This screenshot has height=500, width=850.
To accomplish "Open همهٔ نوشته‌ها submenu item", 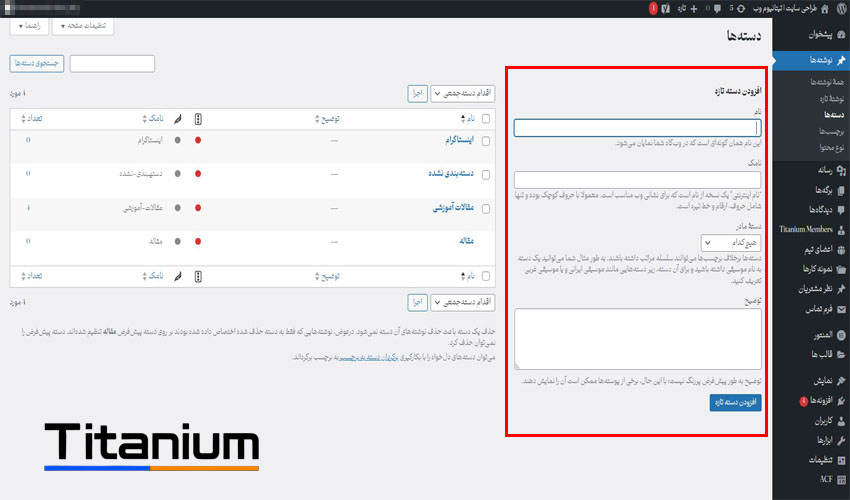I will coord(827,82).
